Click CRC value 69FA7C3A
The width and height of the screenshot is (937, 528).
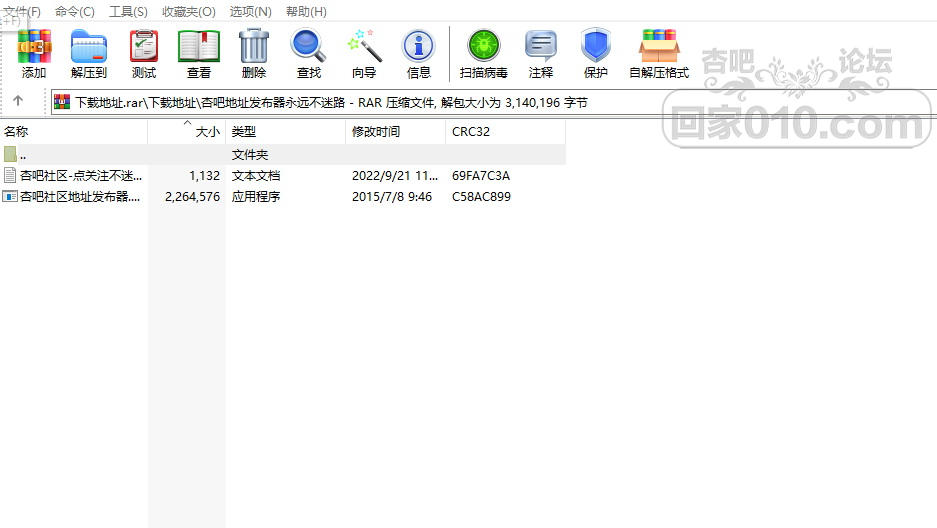tap(480, 176)
